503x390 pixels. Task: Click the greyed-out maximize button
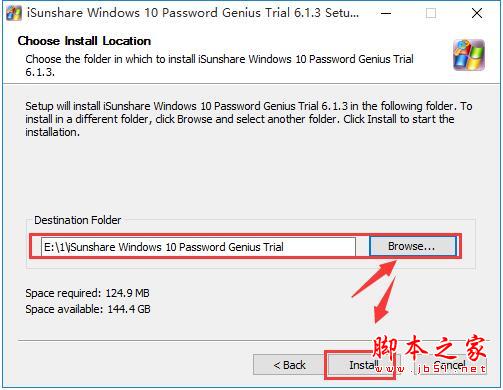(431, 13)
